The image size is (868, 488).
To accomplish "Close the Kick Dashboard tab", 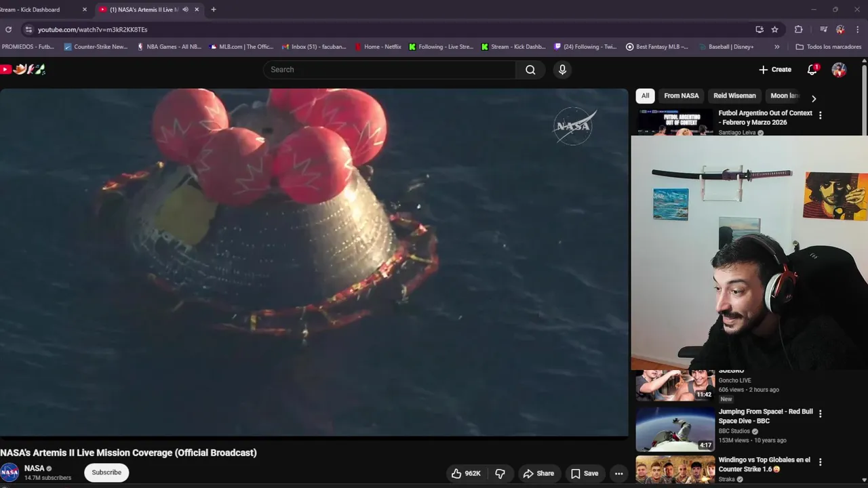I will pos(85,9).
